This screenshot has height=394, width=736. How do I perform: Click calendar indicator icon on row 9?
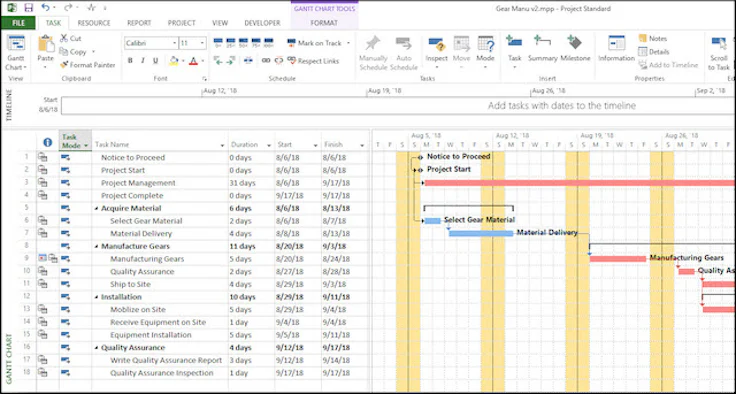point(42,258)
